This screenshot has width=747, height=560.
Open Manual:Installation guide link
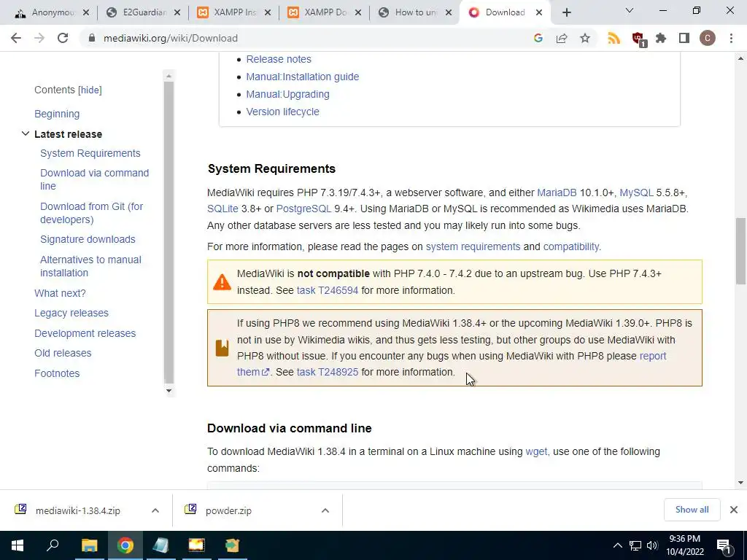coord(303,77)
